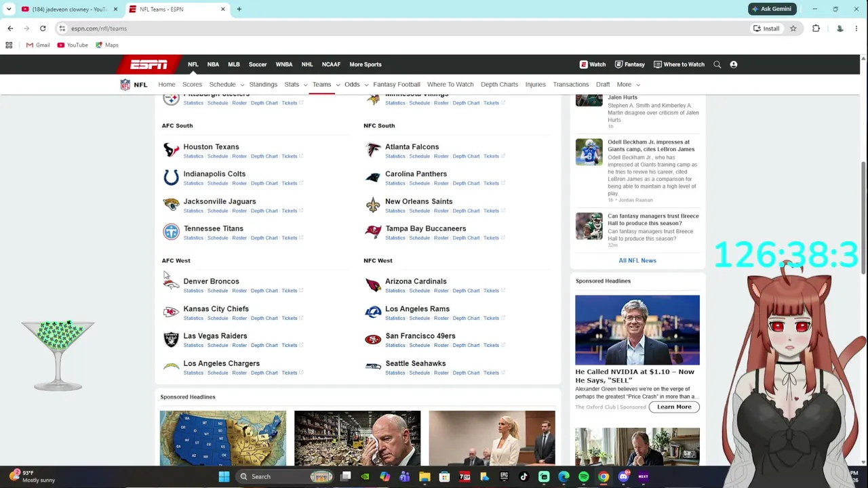Go to NFL Standings
The width and height of the screenshot is (868, 488).
(263, 85)
